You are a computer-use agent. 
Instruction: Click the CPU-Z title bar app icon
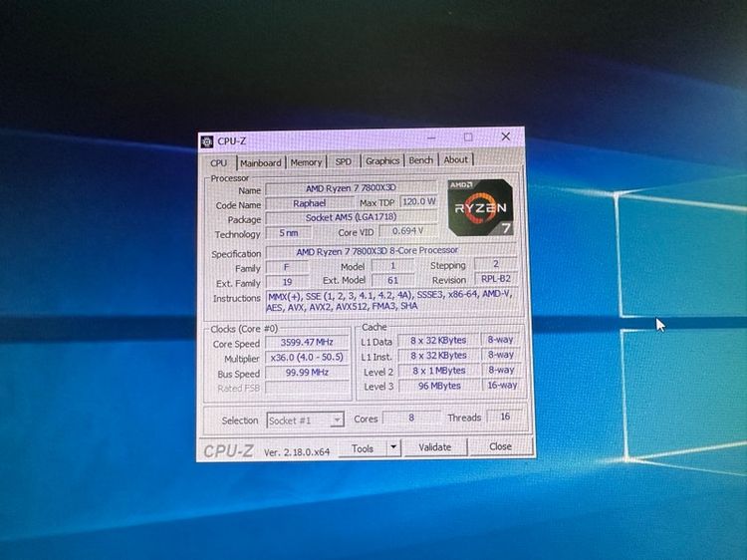tap(207, 141)
